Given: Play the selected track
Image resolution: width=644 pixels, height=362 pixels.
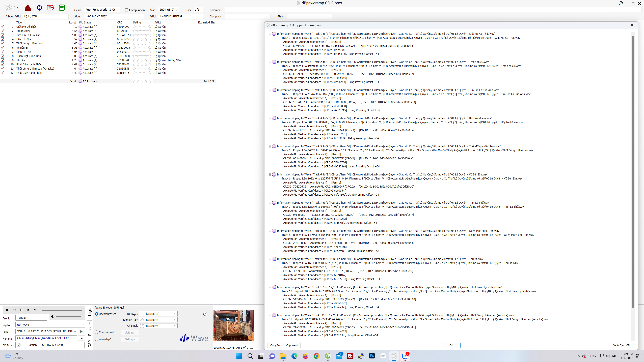Looking at the screenshot, I should [28, 310].
